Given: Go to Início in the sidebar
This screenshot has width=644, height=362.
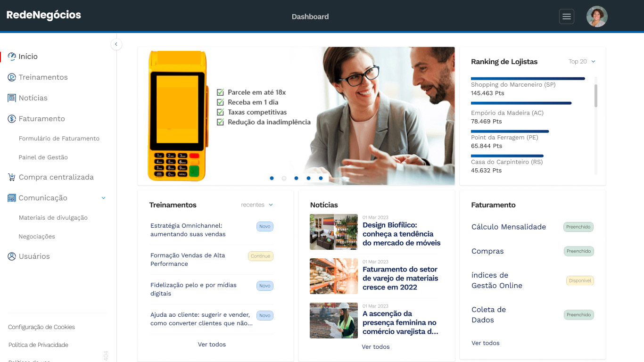Looking at the screenshot, I should (28, 57).
